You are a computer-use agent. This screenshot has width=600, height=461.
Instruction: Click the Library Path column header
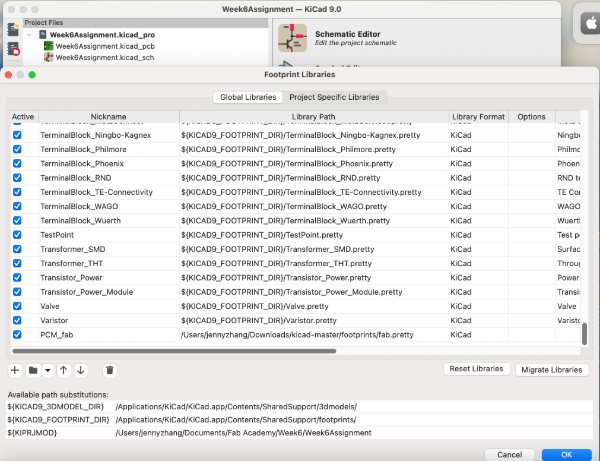point(313,117)
